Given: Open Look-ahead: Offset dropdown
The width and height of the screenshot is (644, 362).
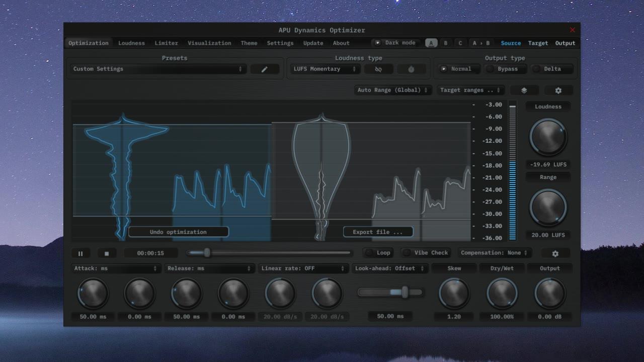Looking at the screenshot, I should tap(390, 268).
